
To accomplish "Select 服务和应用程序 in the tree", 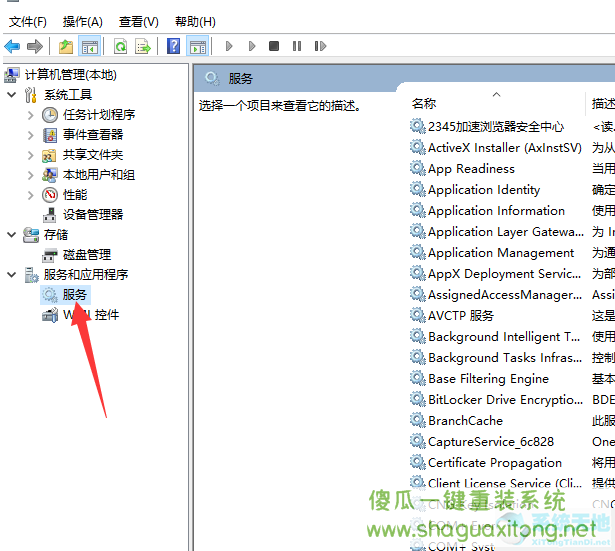I will tap(86, 275).
